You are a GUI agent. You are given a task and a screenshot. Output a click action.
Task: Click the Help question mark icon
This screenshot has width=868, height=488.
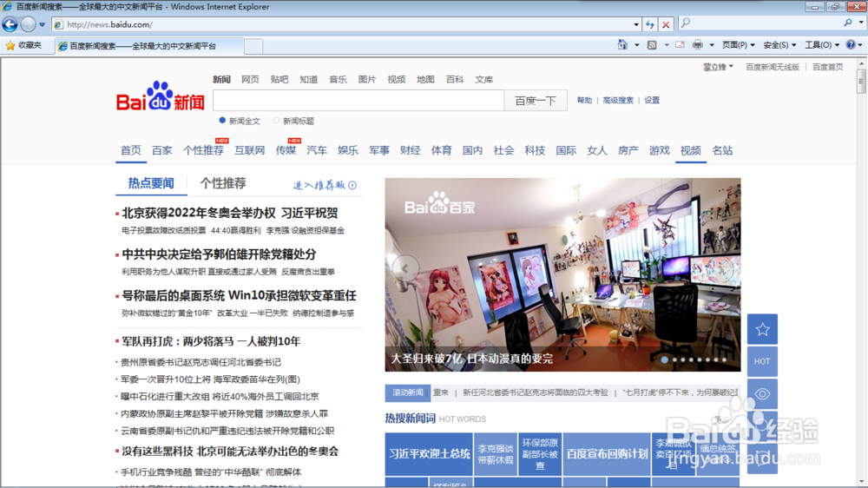[851, 45]
